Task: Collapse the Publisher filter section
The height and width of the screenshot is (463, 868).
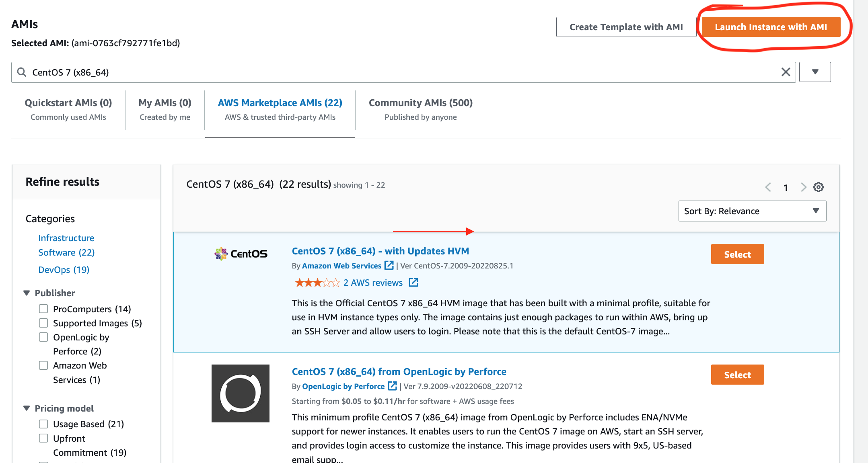Action: click(27, 293)
